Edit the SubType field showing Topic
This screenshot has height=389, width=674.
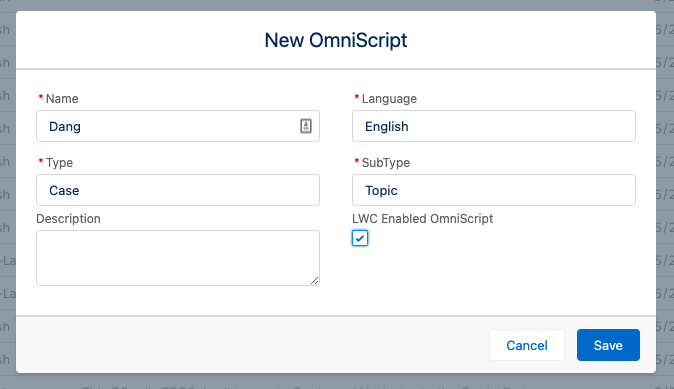[493, 190]
